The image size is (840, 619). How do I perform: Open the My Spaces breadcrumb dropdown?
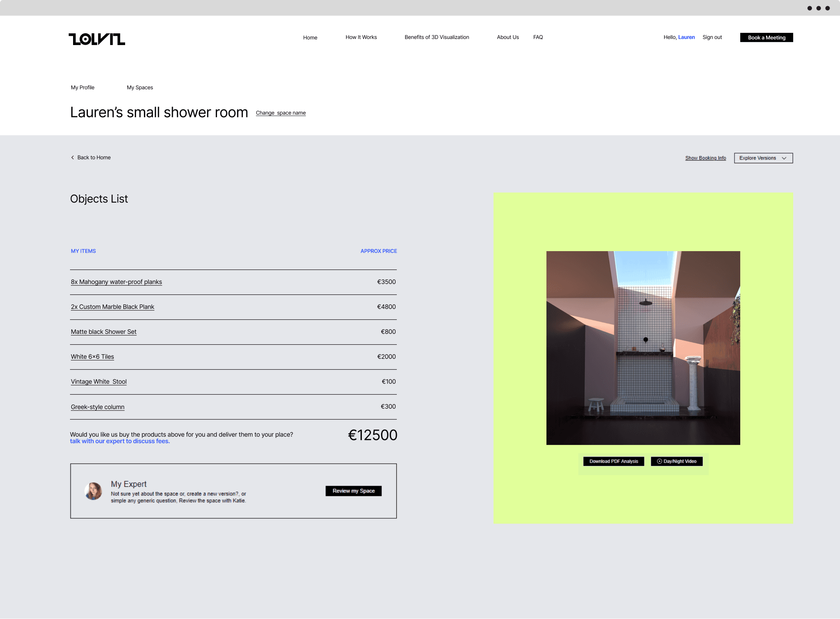tap(140, 87)
